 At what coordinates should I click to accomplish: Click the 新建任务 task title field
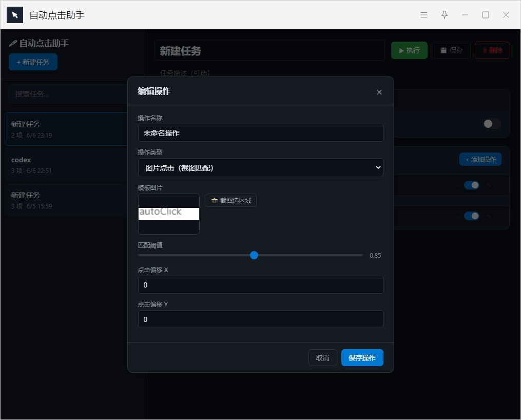click(x=269, y=50)
